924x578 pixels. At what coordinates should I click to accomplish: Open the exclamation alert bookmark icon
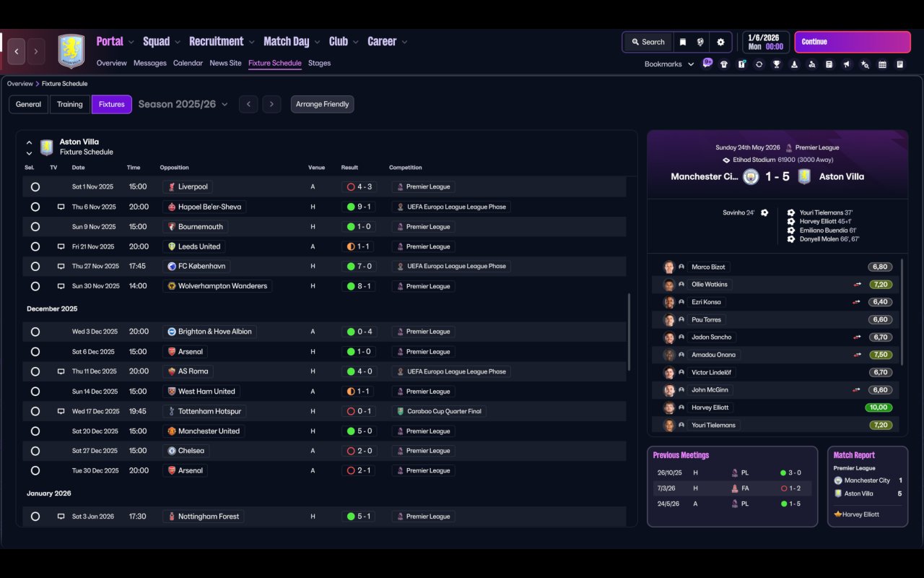pyautogui.click(x=741, y=64)
